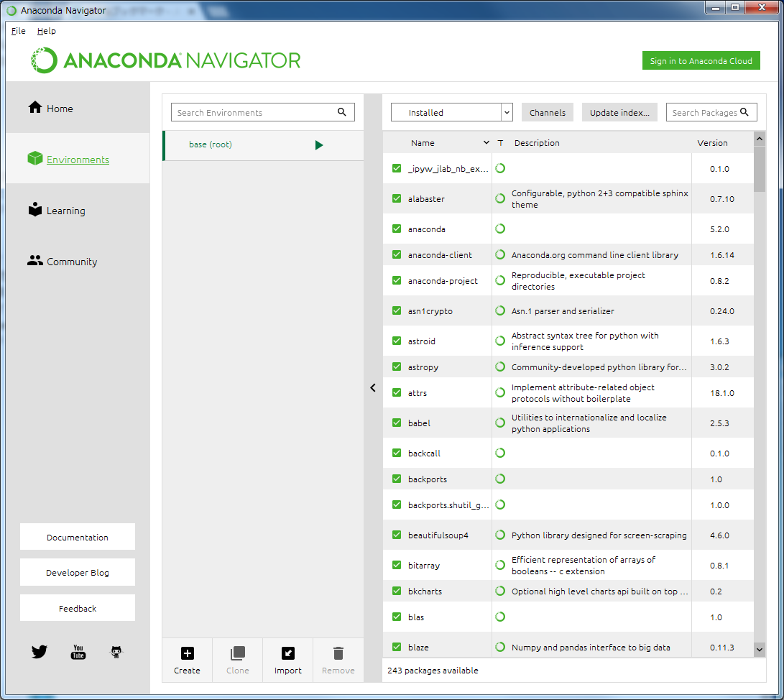
Task: Click the 'Asn.1 parser and serializer' description
Action: [563, 311]
